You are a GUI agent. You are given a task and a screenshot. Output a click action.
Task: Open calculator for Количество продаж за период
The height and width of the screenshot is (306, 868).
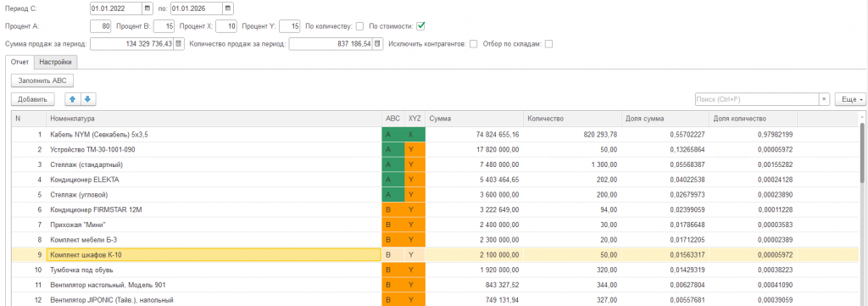pos(377,44)
